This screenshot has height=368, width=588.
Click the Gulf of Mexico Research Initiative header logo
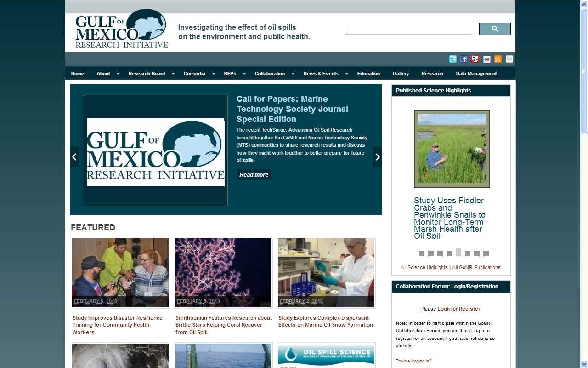coord(122,29)
